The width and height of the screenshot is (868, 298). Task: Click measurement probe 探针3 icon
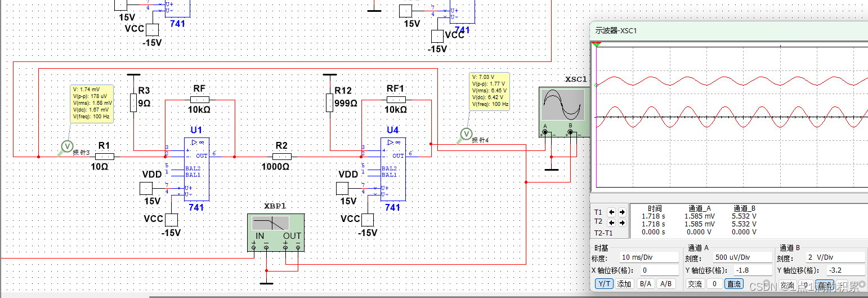point(67,146)
